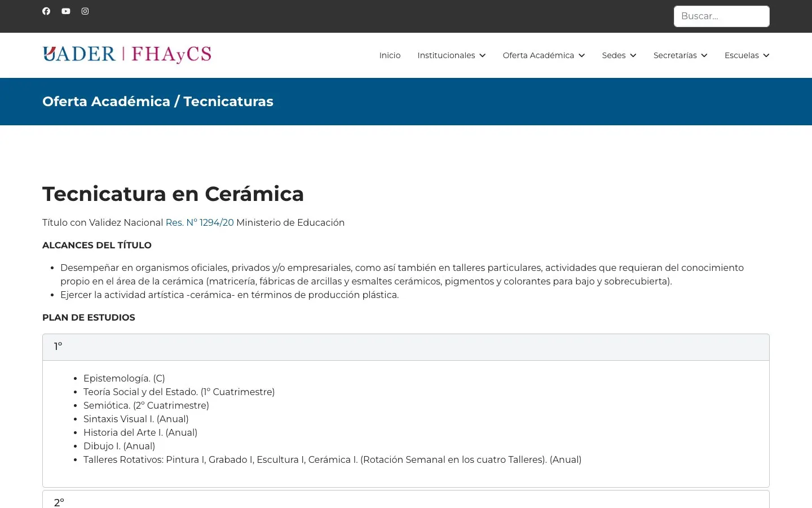Viewport: 812px width, 508px height.
Task: Select the Talleres Rotativos list item
Action: (x=333, y=459)
